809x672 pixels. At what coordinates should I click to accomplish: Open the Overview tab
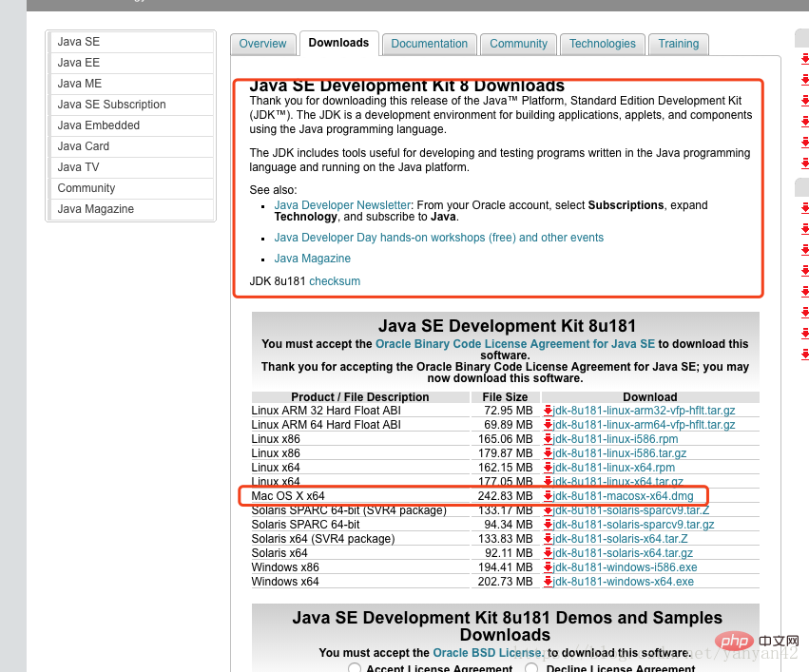click(x=262, y=44)
